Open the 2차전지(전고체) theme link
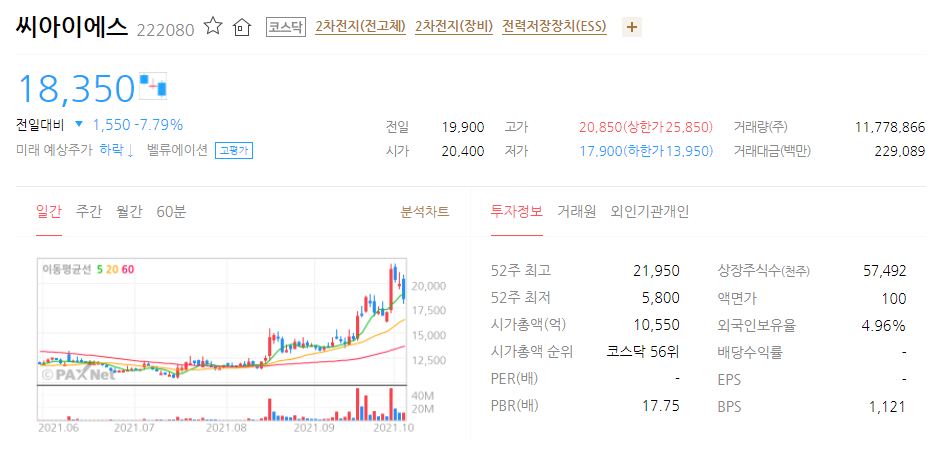 (360, 27)
